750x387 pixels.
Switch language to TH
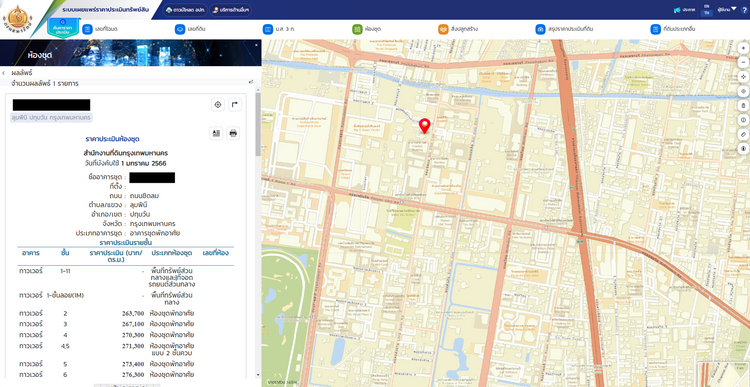[706, 13]
